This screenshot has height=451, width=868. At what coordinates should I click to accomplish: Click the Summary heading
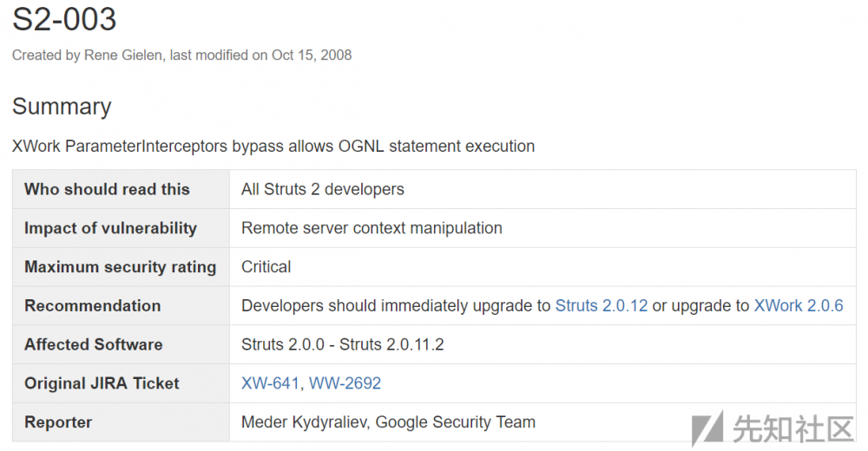[x=62, y=107]
